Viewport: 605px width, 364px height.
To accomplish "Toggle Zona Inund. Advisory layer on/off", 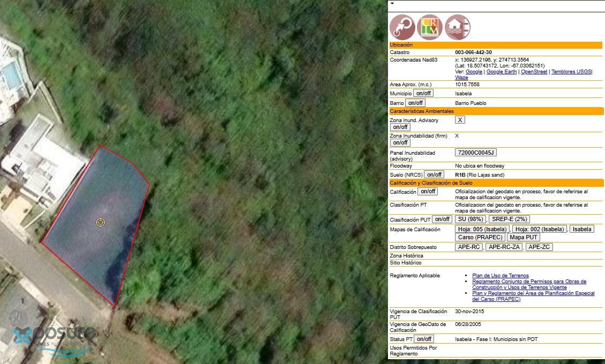I will pos(400,127).
